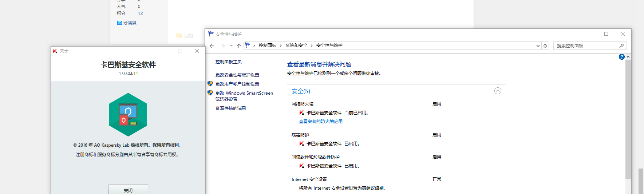The height and width of the screenshot is (194, 644).
Task: Click the 间谍软件和垃圾软件防护 label
Action: [316, 157]
